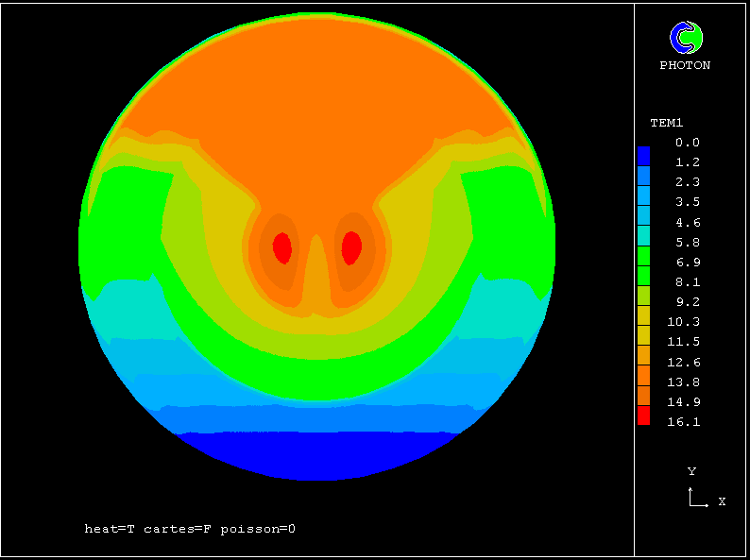Image resolution: width=750 pixels, height=560 pixels.
Task: Click the dark blue 0.0 legend swatch
Action: coord(643,152)
